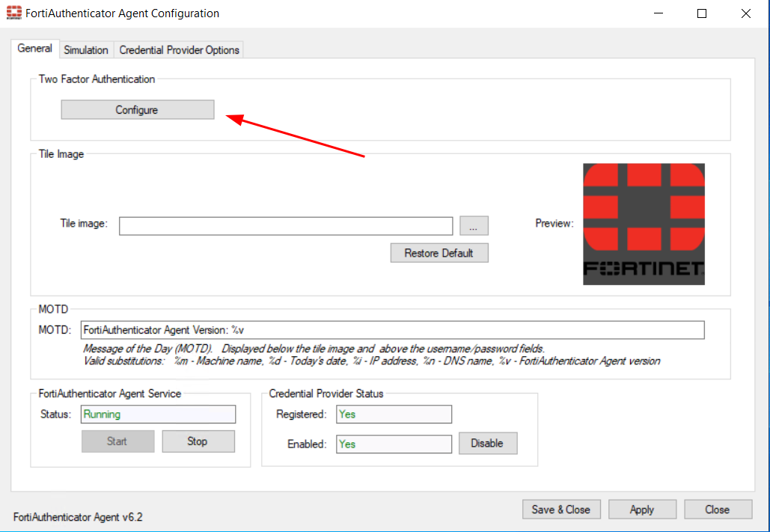Click the FortiAuthenticator icon in the title bar

click(13, 13)
